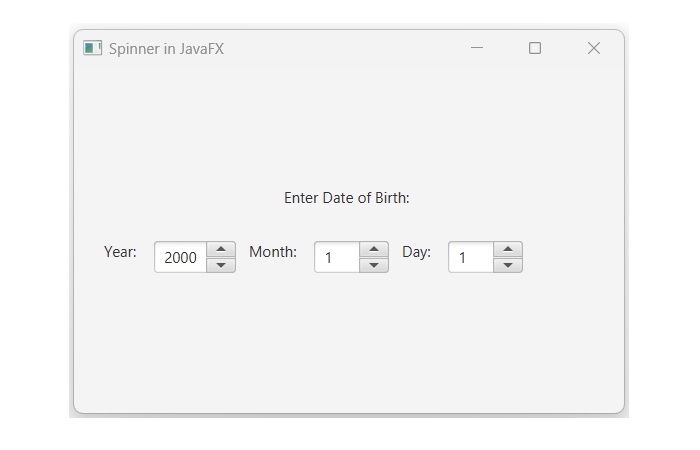This screenshot has width=700, height=450.
Task: Click the JavaFX app icon in title bar
Action: click(x=92, y=48)
